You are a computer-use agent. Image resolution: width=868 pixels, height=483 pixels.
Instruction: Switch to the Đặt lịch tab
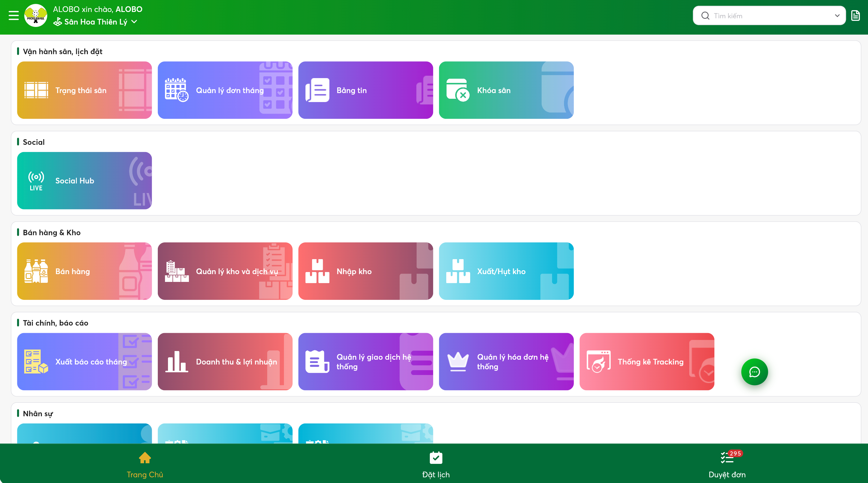[x=436, y=465]
